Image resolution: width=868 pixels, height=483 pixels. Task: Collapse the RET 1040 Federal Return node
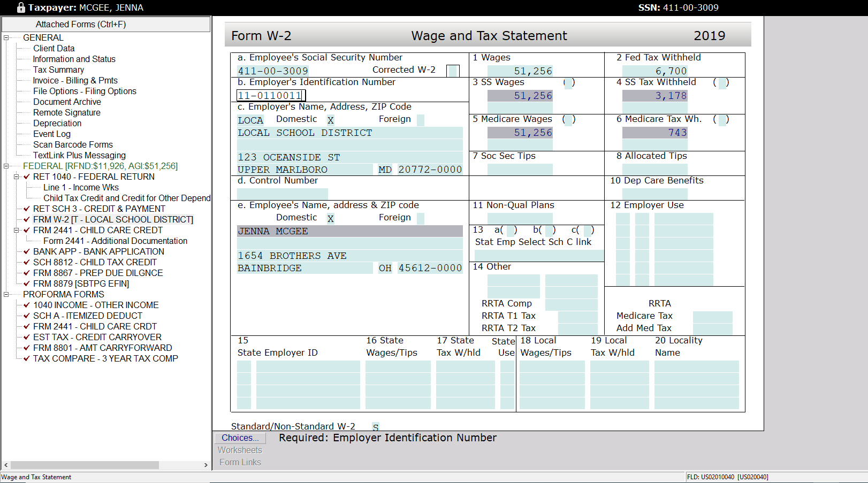[17, 177]
